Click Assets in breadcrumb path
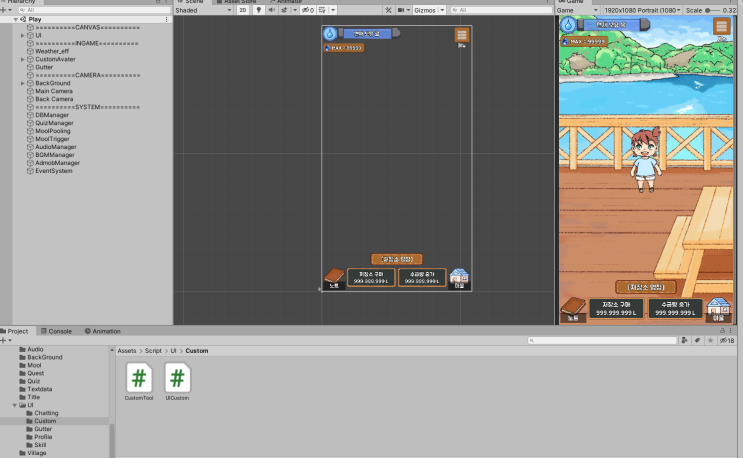Screen dimensions: 743x458 click(127, 351)
